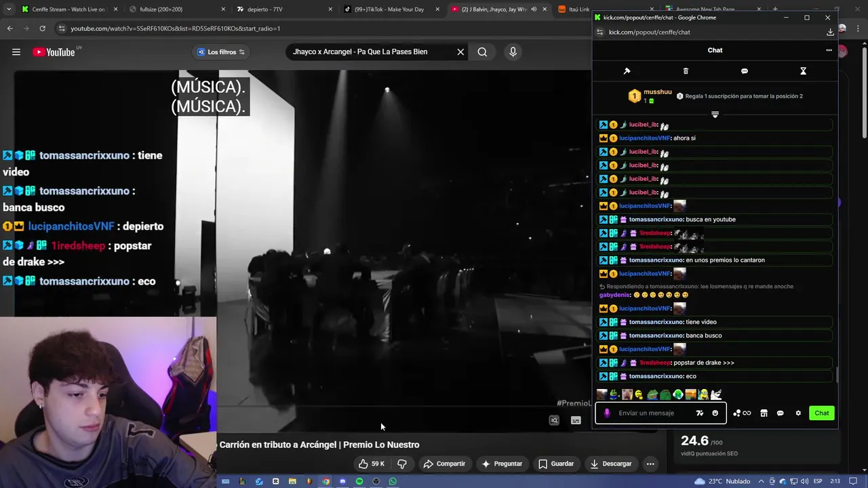Click the speech bubble icon in chat toolbar
This screenshot has width=868, height=488.
pos(745,71)
